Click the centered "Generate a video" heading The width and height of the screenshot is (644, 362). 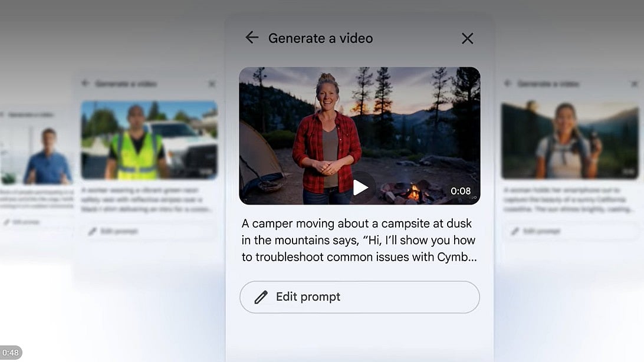(x=320, y=38)
